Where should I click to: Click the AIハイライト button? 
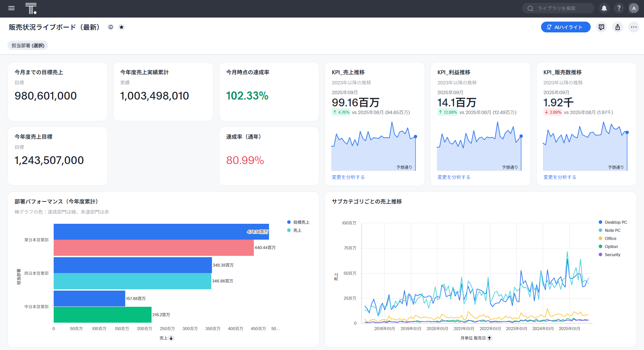coord(566,27)
